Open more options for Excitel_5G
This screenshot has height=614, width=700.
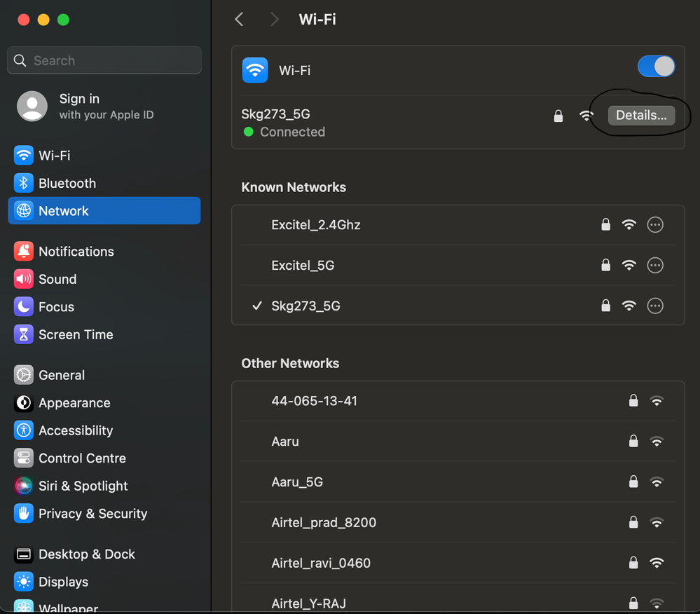click(x=655, y=265)
